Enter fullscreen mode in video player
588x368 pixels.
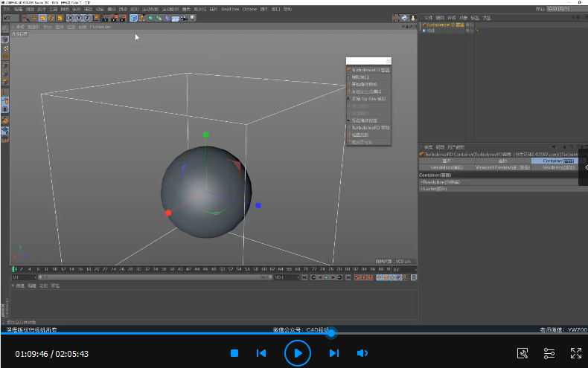tap(576, 353)
